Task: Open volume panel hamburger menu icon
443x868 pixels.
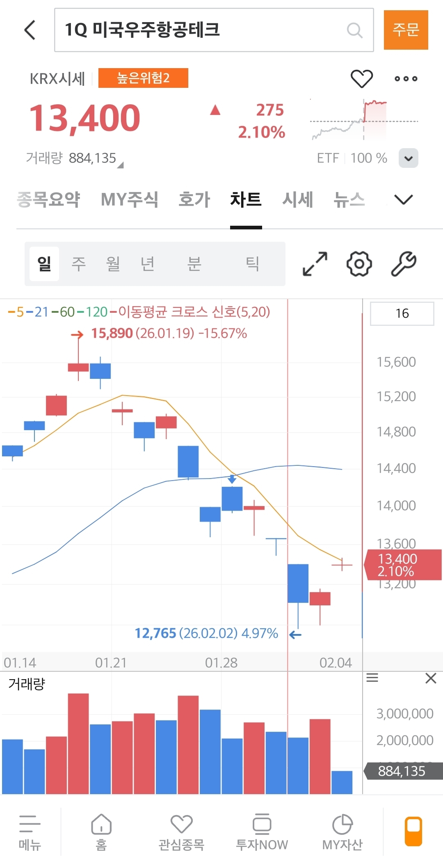Action: (372, 678)
